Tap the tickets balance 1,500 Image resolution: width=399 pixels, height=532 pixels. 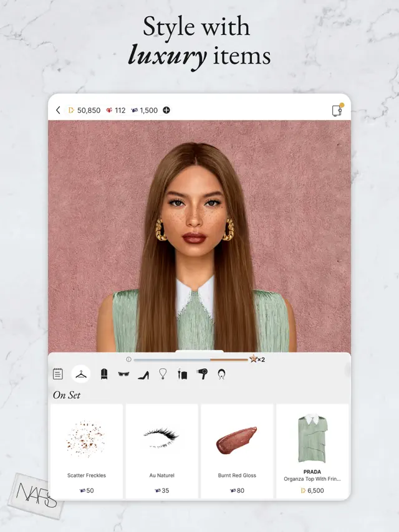click(x=145, y=110)
